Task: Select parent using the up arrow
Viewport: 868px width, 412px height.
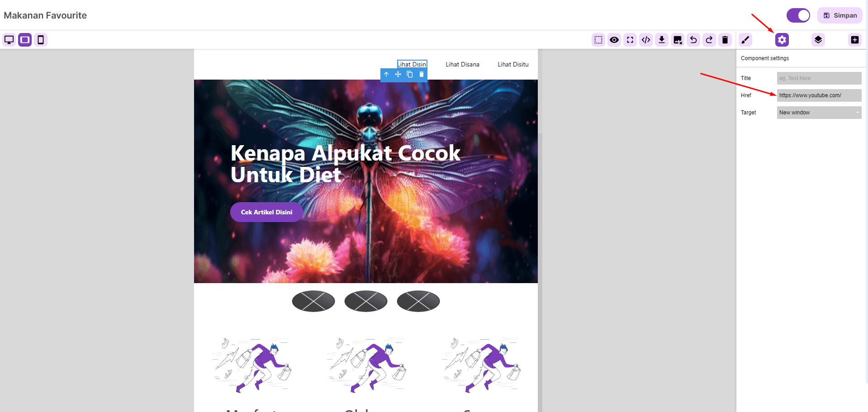Action: click(386, 75)
